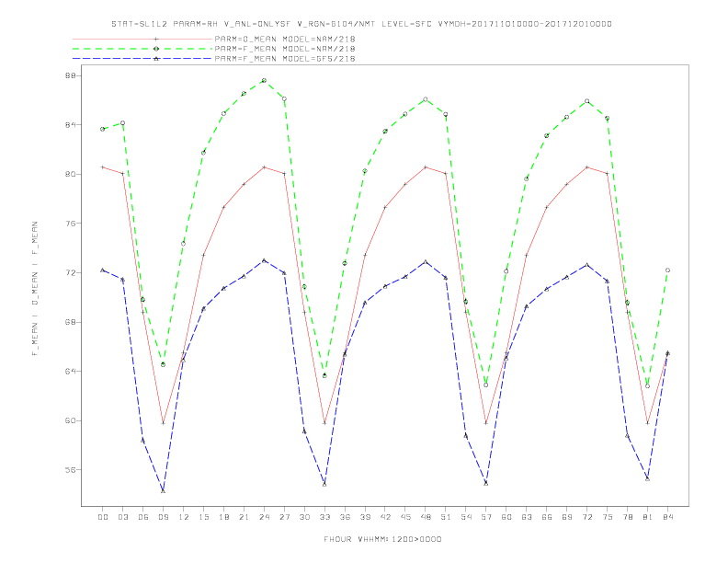This screenshot has width=728, height=563.
Task: Click blue GFS lowest marker at hour 09
Action: point(163,490)
